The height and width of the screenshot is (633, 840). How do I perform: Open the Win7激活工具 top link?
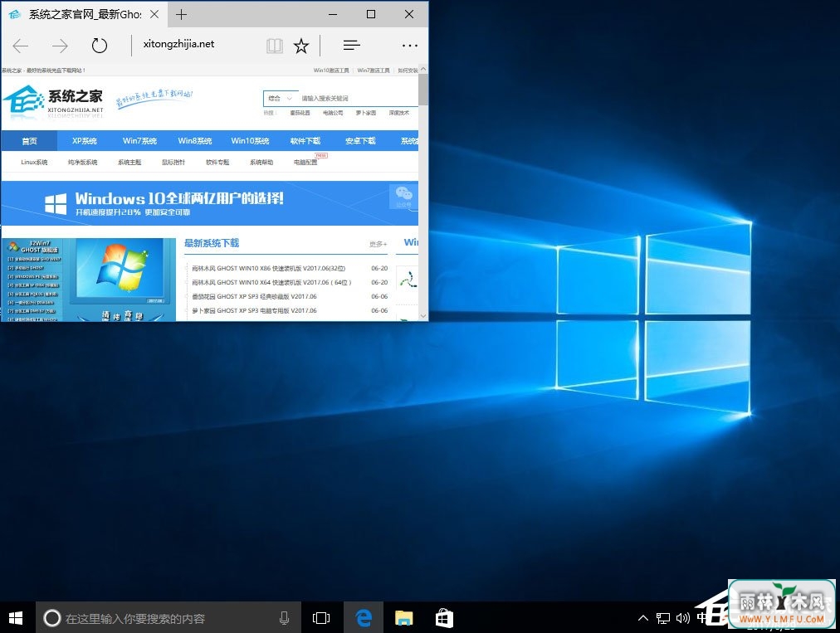374,71
